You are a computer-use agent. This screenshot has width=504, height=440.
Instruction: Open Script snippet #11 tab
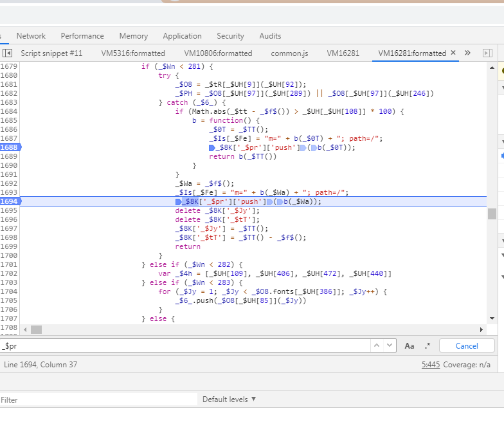click(x=51, y=53)
